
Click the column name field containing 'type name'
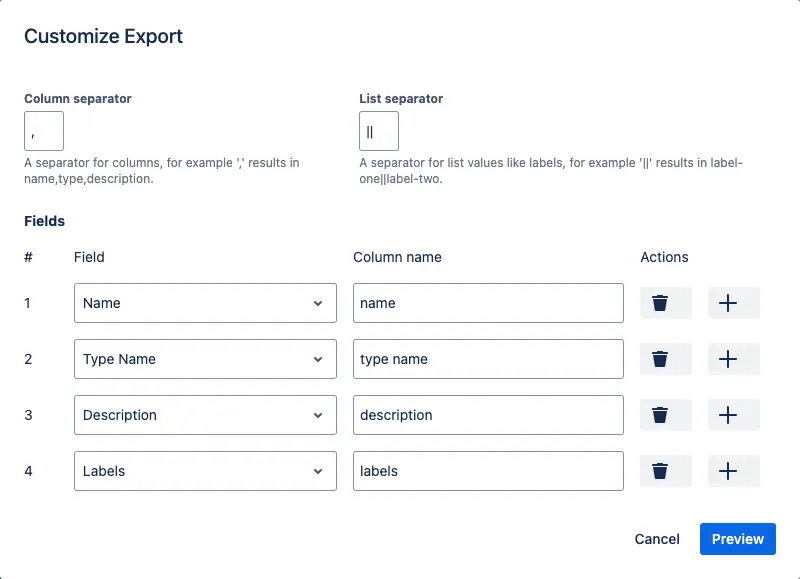[x=487, y=359]
